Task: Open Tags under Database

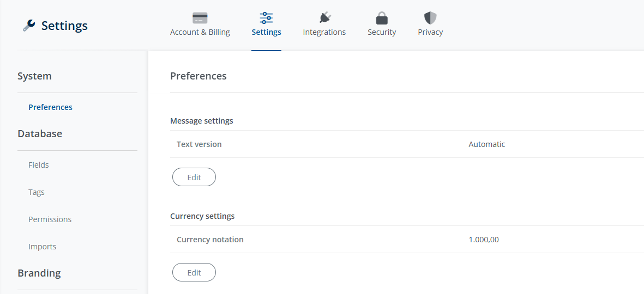Action: tap(36, 192)
